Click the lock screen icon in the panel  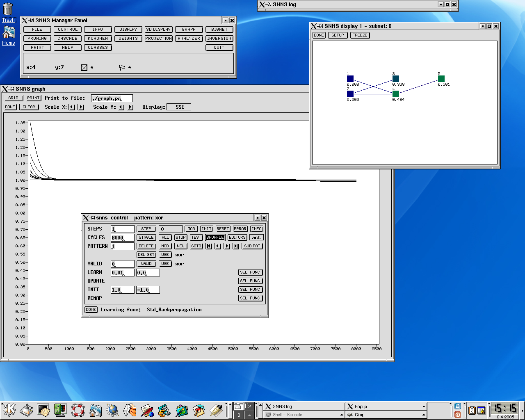click(x=458, y=406)
